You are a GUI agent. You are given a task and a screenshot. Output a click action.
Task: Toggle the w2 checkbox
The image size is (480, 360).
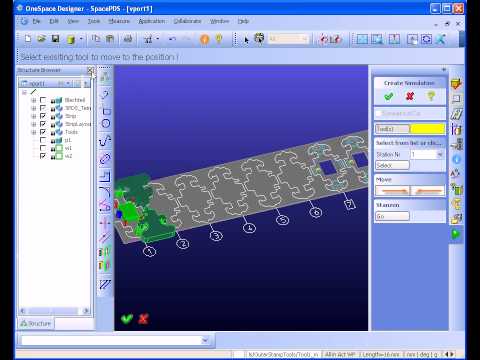(43, 156)
